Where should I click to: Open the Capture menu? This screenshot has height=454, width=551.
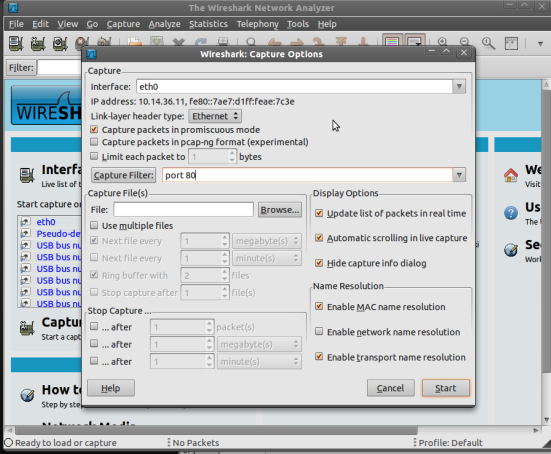click(x=123, y=24)
